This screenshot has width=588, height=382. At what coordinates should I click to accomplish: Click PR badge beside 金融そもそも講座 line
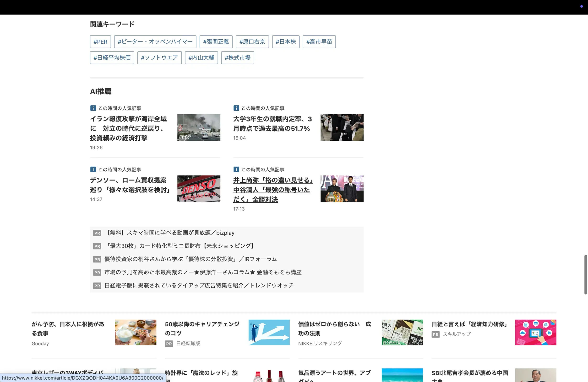tap(97, 272)
